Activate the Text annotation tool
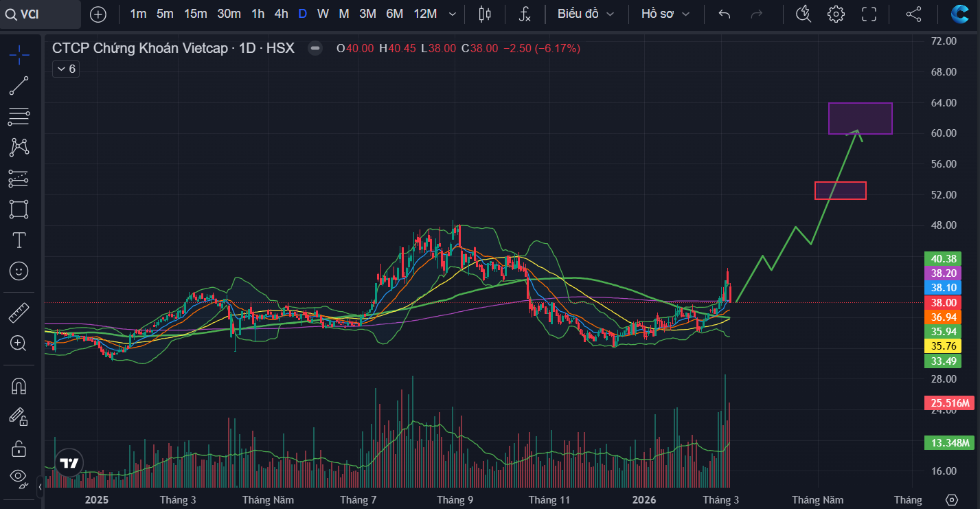Viewport: 980px width, 509px height. pyautogui.click(x=19, y=240)
